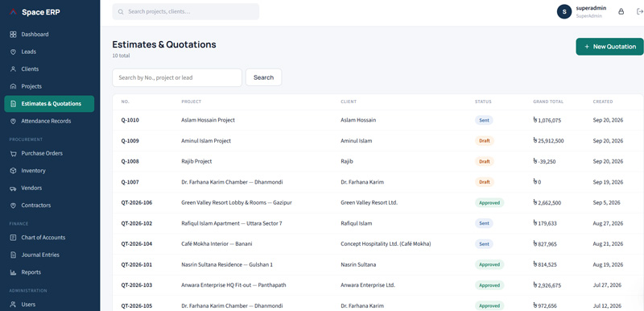Click the Users person icon
644x311 pixels.
coord(13,305)
